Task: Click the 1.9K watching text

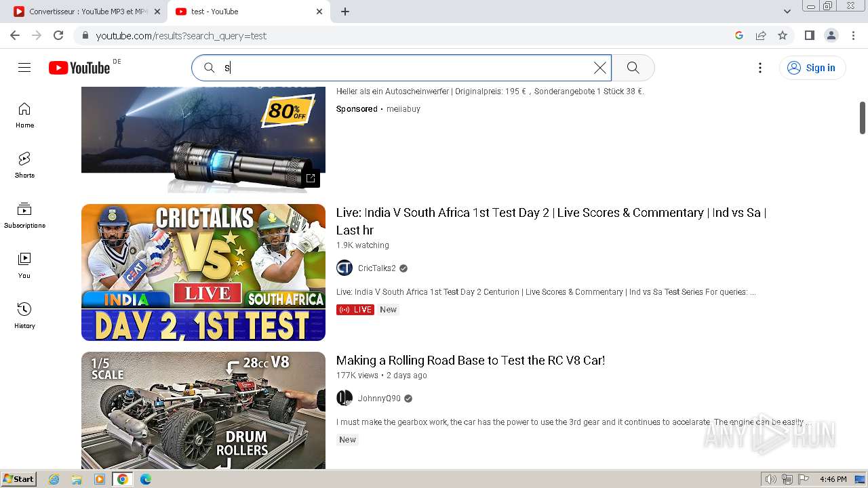Action: tap(363, 245)
